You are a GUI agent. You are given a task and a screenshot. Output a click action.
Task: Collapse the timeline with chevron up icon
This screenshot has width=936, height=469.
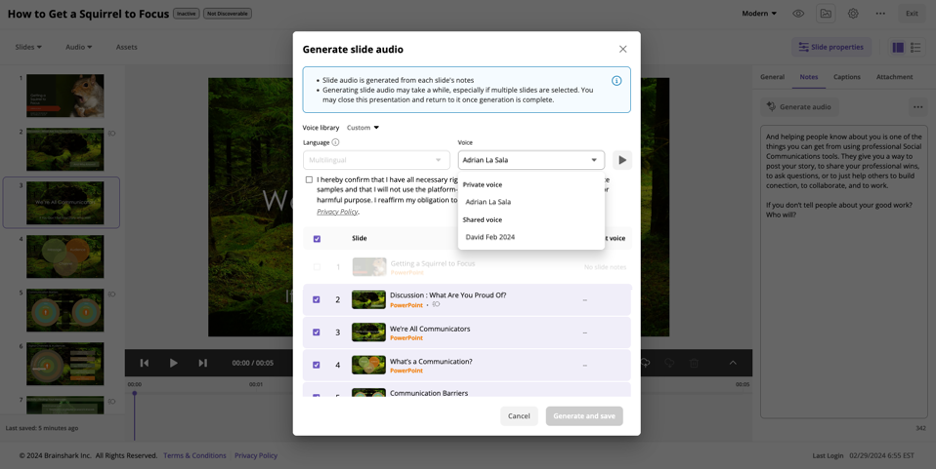coord(732,363)
